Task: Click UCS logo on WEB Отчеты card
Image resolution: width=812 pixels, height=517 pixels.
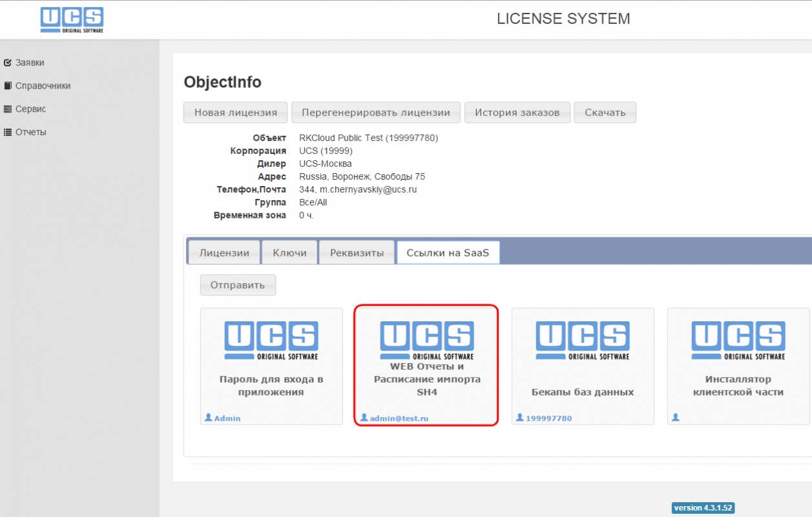Action: click(x=427, y=341)
